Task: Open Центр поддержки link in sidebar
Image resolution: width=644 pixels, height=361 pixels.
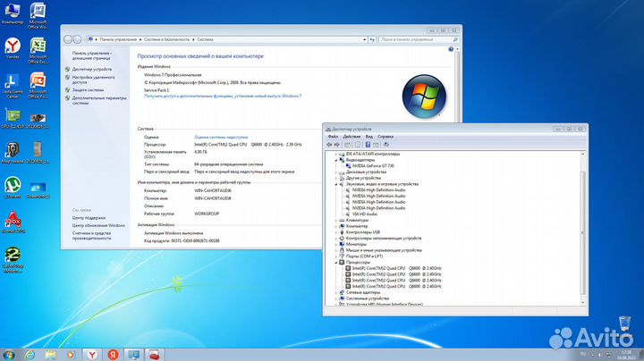Action: tap(89, 218)
